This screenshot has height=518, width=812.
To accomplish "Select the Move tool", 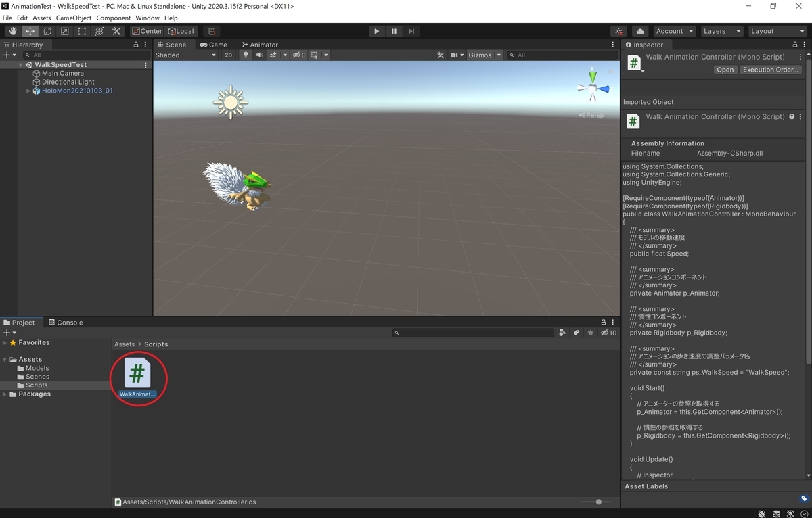I will [30, 31].
